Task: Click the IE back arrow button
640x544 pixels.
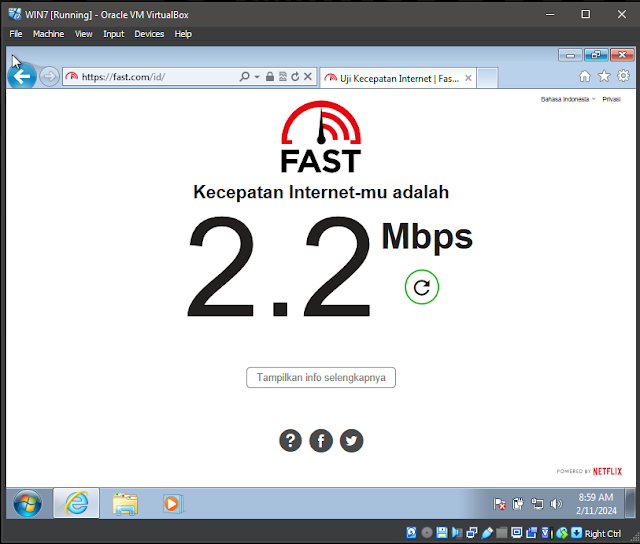Action: pos(22,76)
